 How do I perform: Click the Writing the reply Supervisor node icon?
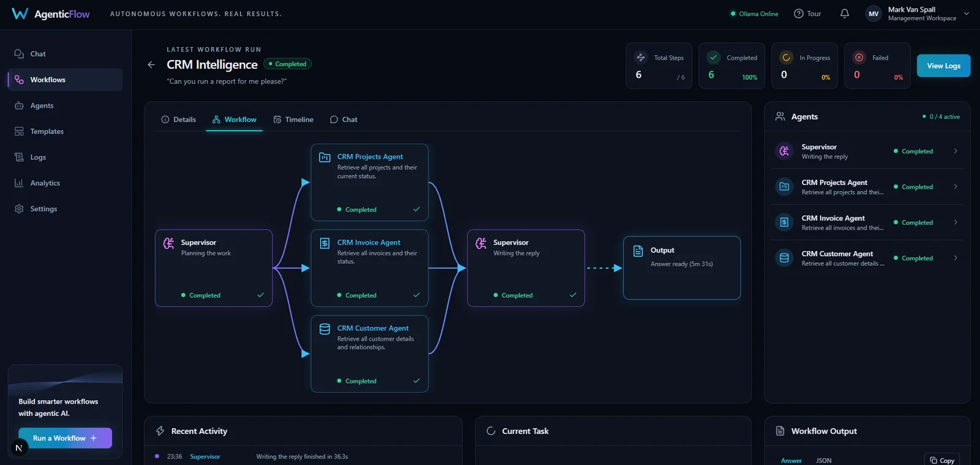481,243
